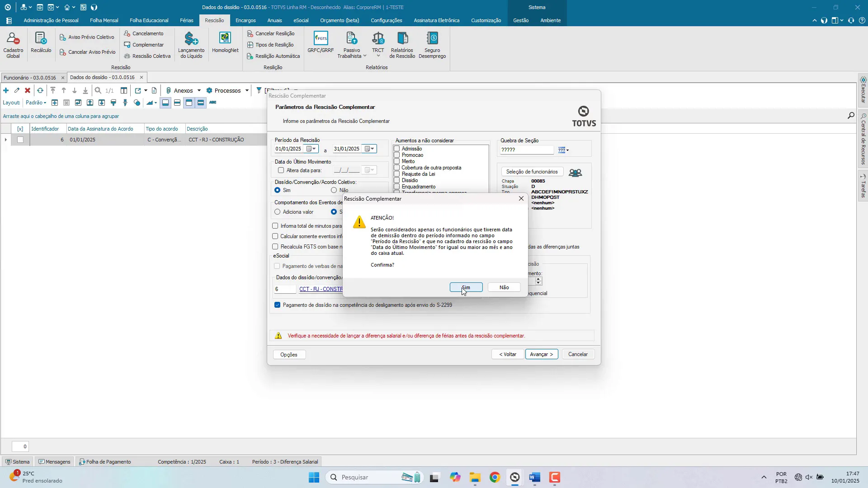
Task: Select the Adiciona valor radio button
Action: 278,212
